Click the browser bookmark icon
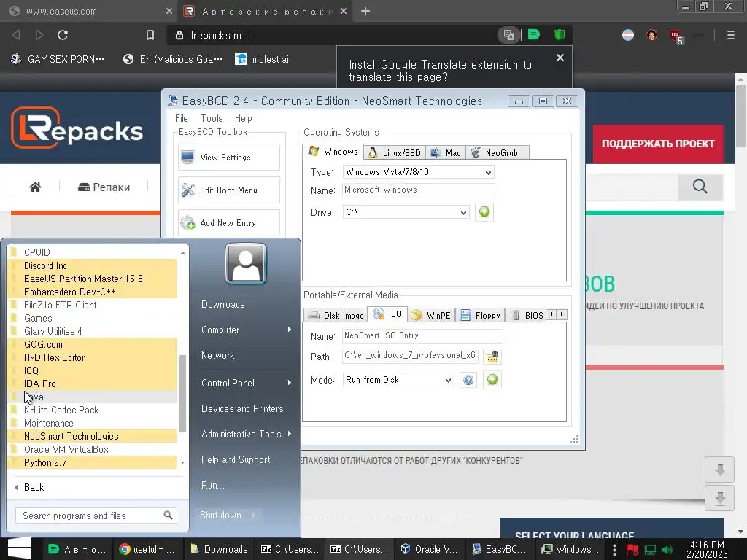 [x=150, y=35]
